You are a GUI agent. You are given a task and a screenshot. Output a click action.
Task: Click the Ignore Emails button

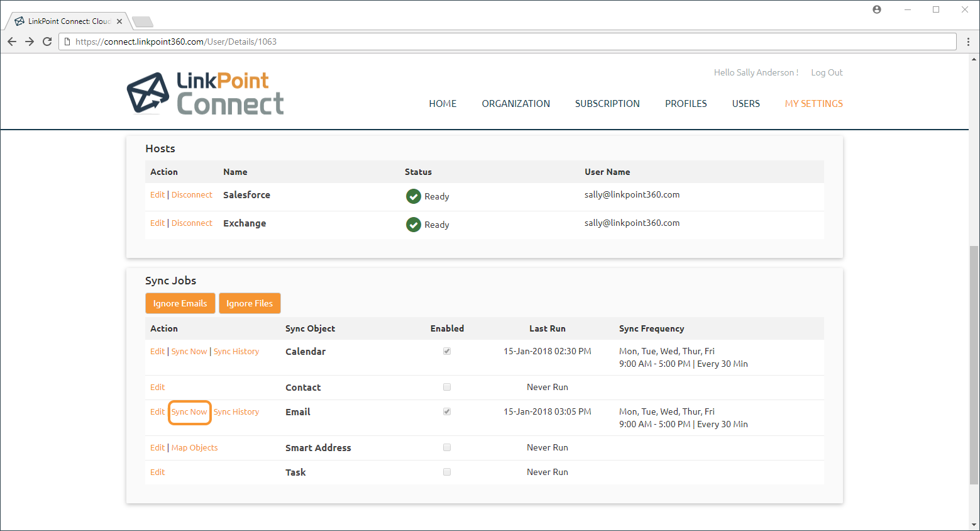click(180, 303)
